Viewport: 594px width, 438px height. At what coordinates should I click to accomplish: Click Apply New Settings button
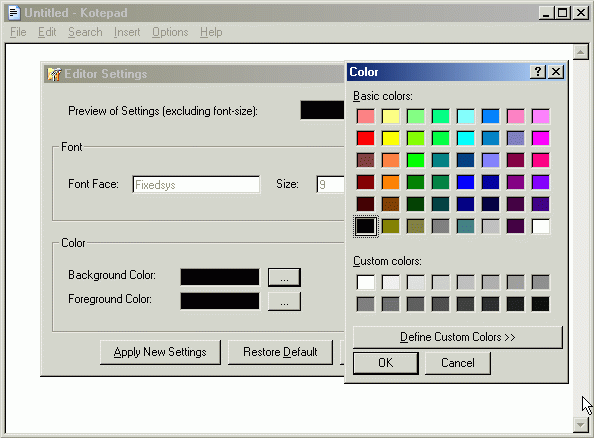click(160, 352)
